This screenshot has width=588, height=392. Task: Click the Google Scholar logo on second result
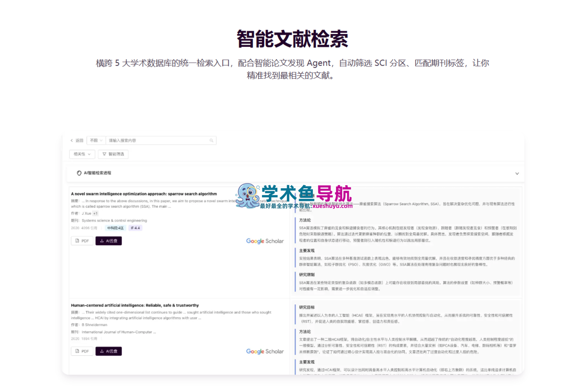(265, 351)
